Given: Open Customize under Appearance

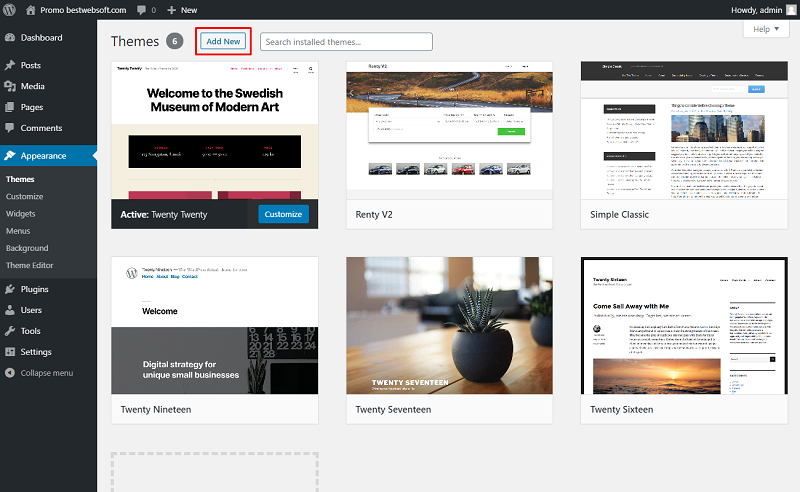Looking at the screenshot, I should coord(24,196).
